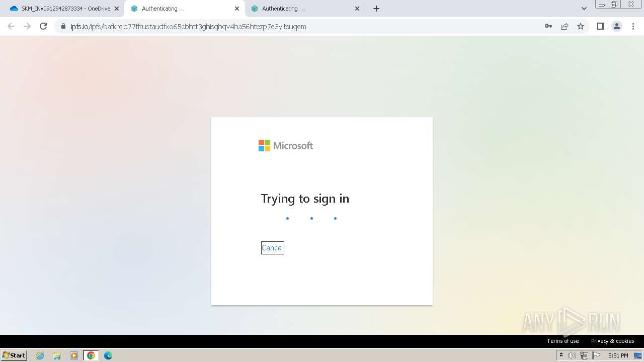Open Windows Media Player from taskbar
The image size is (644, 362).
coord(74,355)
